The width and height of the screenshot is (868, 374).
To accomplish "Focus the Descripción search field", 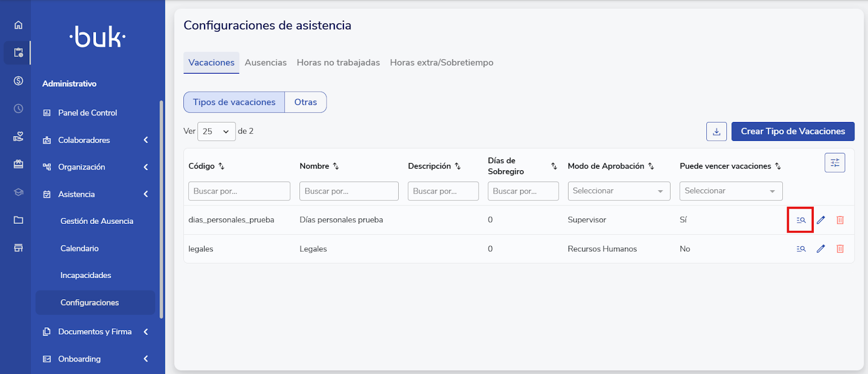I will pyautogui.click(x=443, y=191).
